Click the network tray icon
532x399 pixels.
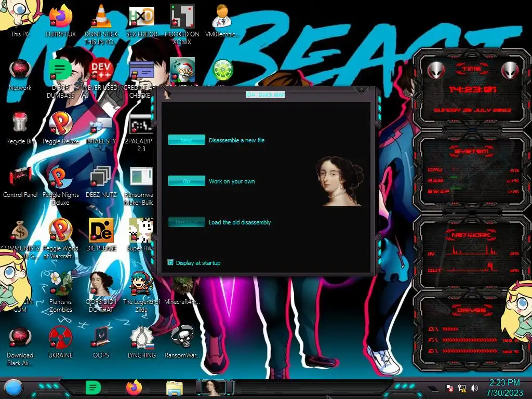pyautogui.click(x=462, y=388)
